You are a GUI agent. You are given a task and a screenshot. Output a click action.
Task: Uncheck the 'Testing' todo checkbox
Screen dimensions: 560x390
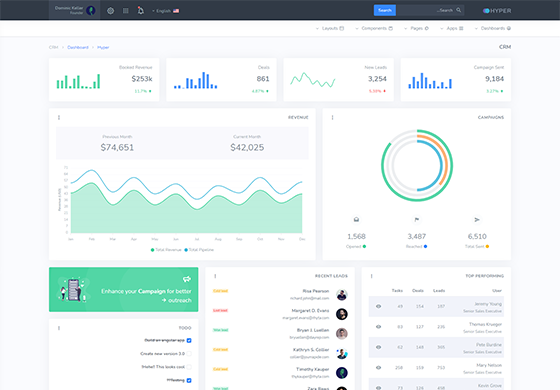(189, 380)
